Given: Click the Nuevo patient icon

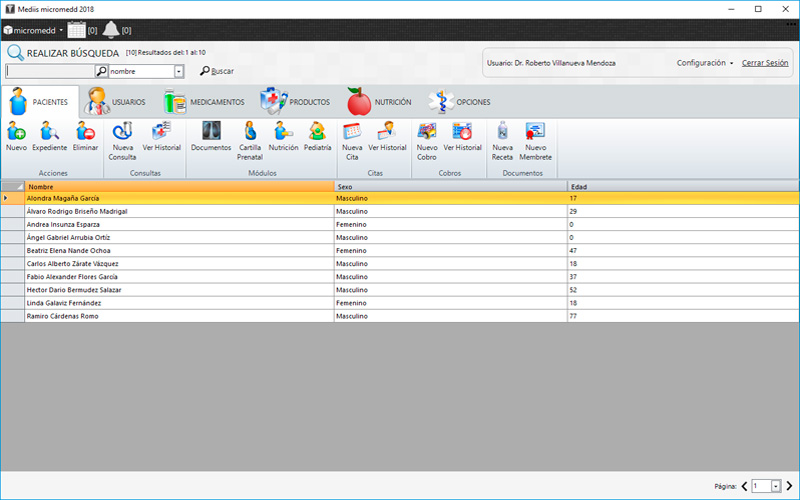Looking at the screenshot, I should 16,136.
